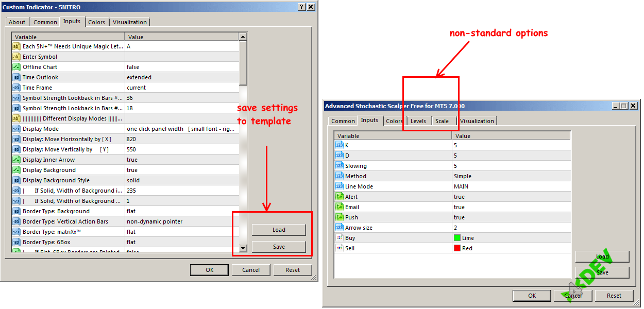Click the color-type icon beside Buy
The height and width of the screenshot is (309, 644).
[339, 238]
